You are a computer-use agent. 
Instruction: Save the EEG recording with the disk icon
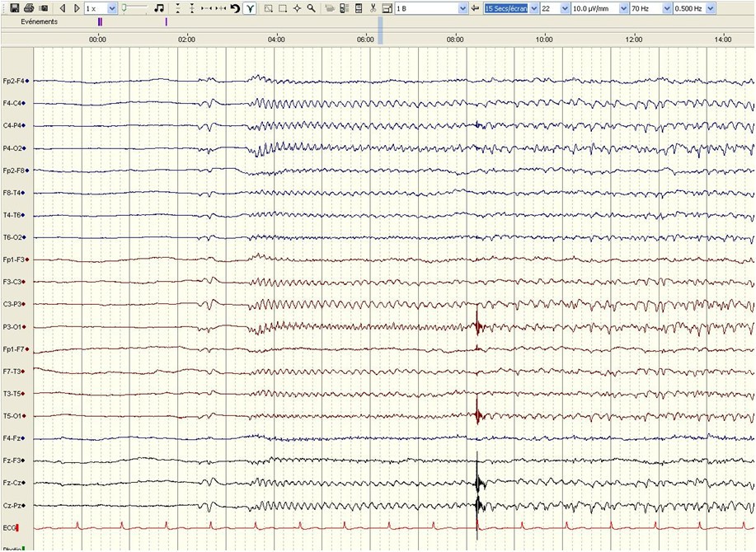(x=14, y=7)
